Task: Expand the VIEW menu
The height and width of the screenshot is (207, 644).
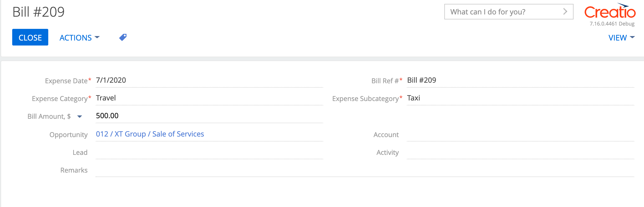Action: pyautogui.click(x=621, y=37)
